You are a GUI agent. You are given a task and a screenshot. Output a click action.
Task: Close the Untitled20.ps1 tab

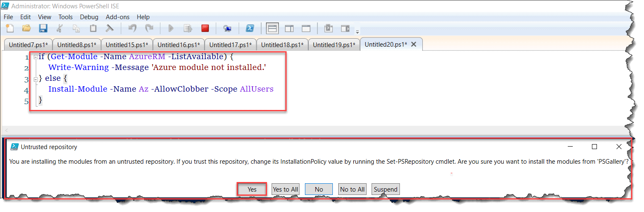414,44
